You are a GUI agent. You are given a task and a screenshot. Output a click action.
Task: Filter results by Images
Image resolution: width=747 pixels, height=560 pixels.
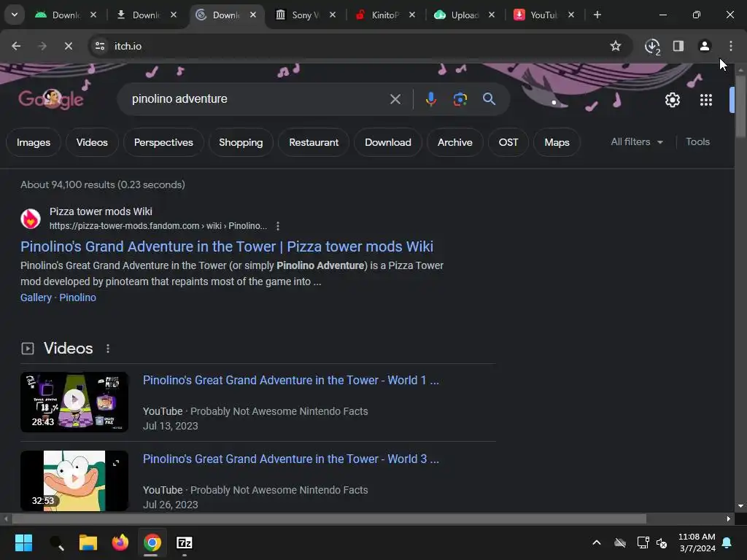pyautogui.click(x=34, y=142)
